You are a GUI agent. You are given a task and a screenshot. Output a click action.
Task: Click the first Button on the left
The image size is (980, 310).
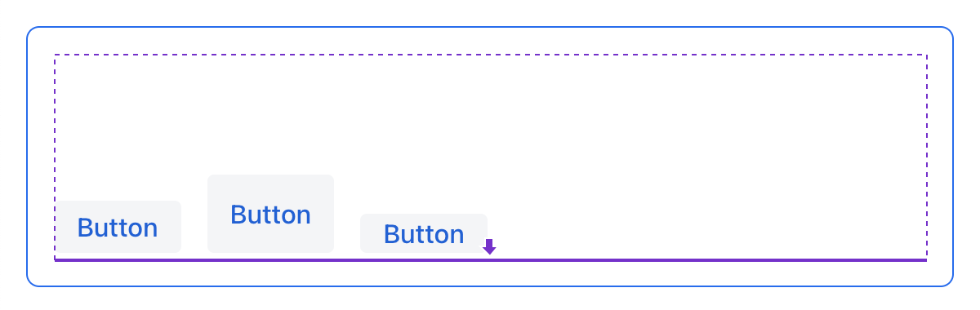click(118, 226)
